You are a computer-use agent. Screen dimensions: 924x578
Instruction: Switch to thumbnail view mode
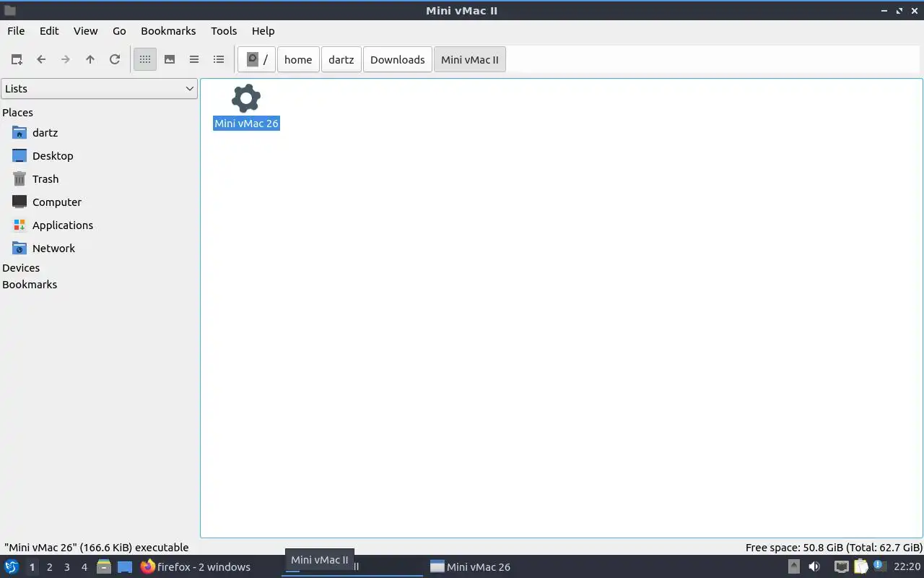coord(170,59)
